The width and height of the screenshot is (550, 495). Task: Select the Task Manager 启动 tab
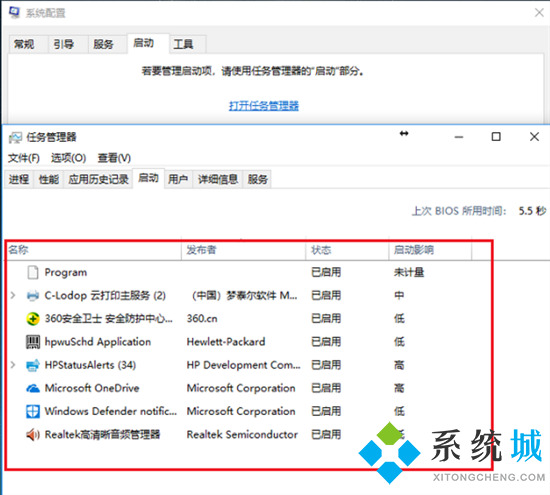(x=148, y=178)
